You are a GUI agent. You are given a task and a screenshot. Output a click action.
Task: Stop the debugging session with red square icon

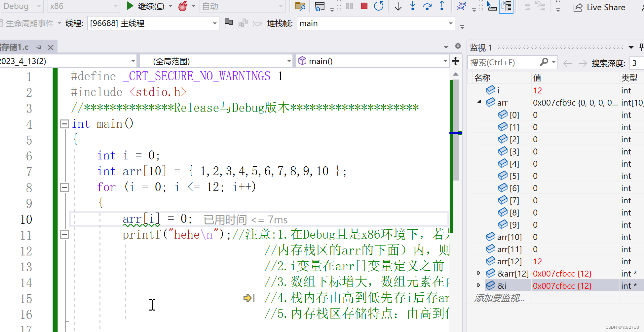click(364, 6)
